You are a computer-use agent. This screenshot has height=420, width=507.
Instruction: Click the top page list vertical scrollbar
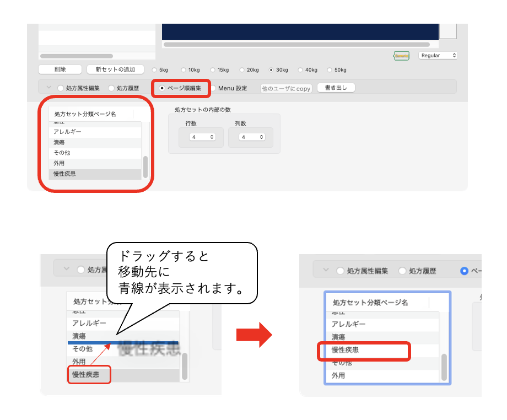coord(145,166)
